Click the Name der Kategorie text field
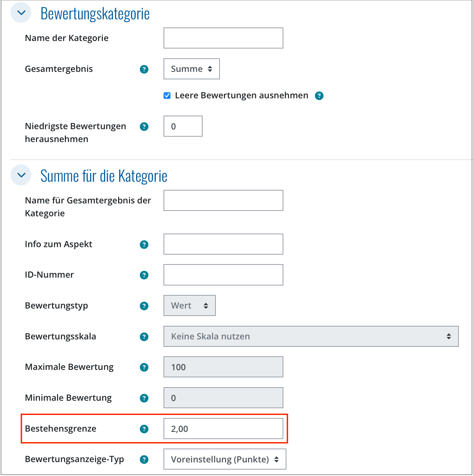Image resolution: width=473 pixels, height=476 pixels. 223,38
